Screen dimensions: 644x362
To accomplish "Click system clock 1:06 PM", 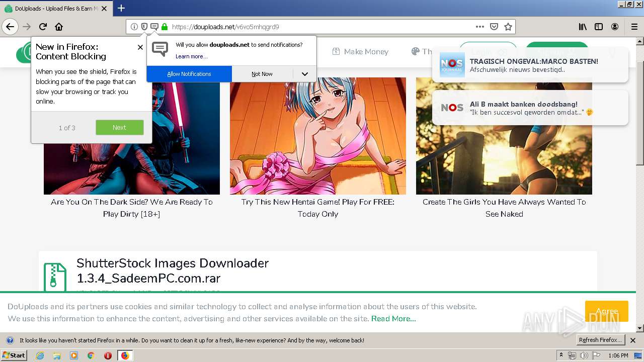I will pos(618,355).
